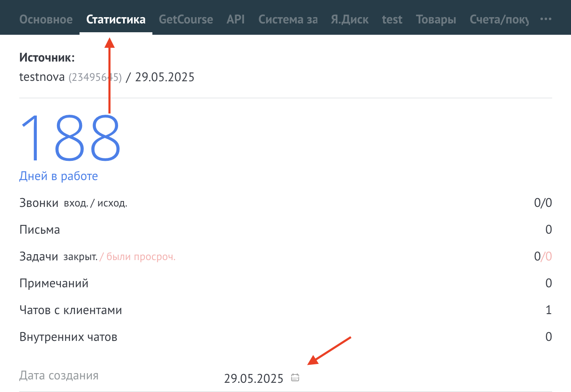The height and width of the screenshot is (392, 571).
Task: Click the testnova source name
Action: pyautogui.click(x=42, y=77)
